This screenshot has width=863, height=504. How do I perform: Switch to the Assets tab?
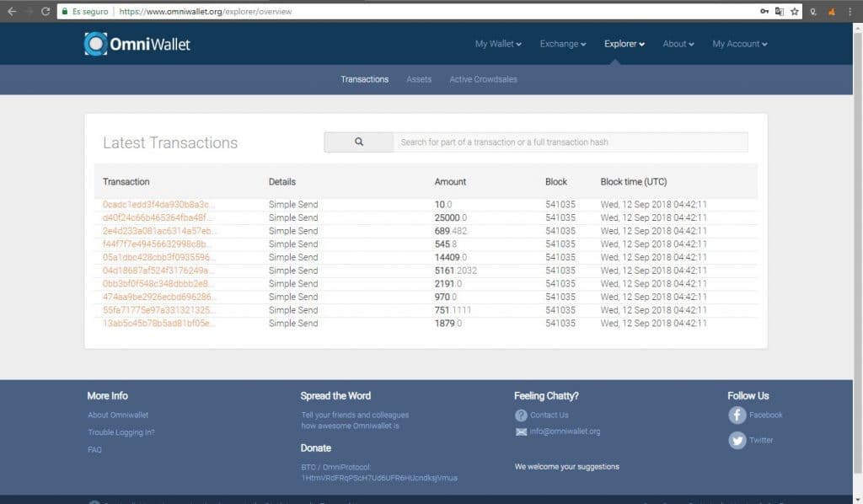(419, 79)
